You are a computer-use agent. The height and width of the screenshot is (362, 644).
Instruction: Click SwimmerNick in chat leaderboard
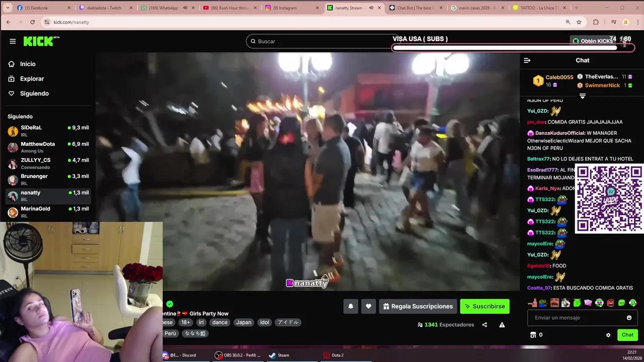[x=602, y=85]
